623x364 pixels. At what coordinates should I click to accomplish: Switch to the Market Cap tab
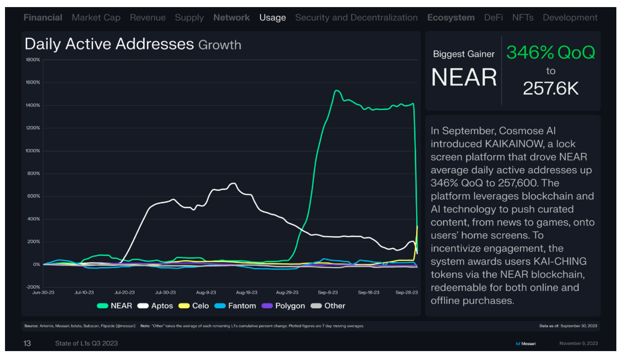click(x=96, y=17)
